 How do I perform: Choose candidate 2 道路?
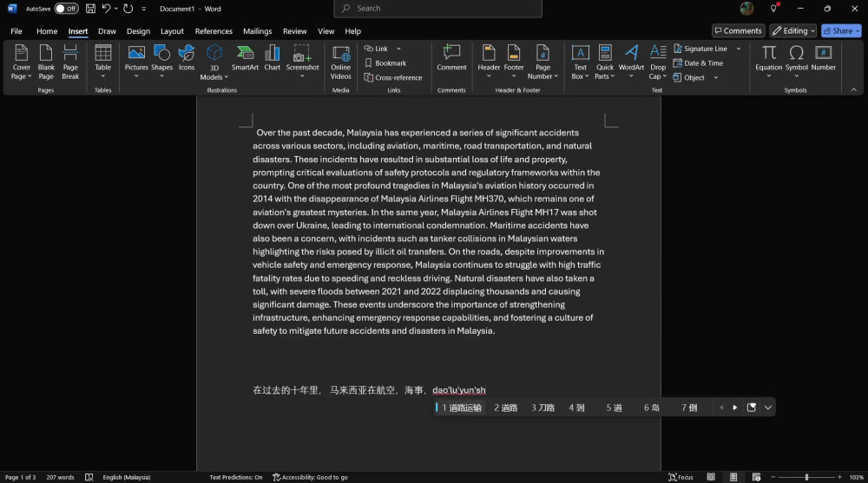(x=505, y=408)
